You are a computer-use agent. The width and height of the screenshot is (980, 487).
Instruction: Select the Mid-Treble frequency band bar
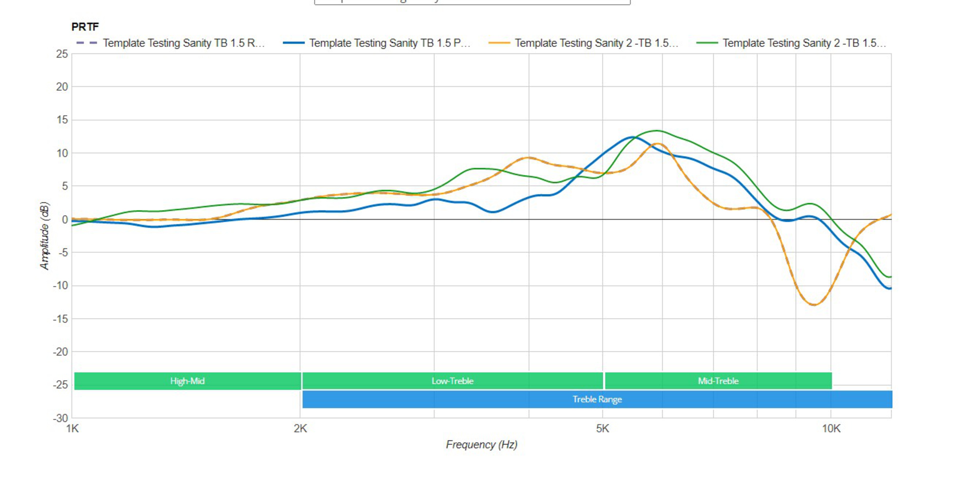tap(718, 381)
